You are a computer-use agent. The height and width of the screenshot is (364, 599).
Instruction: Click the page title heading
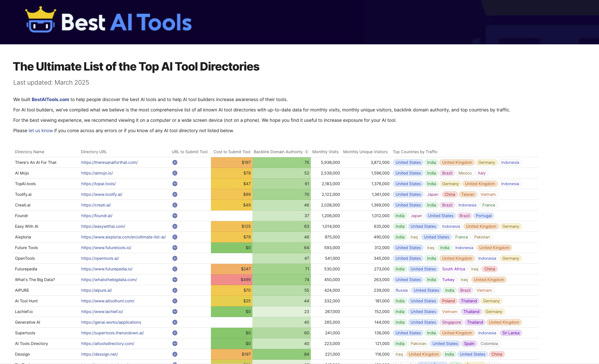(136, 67)
